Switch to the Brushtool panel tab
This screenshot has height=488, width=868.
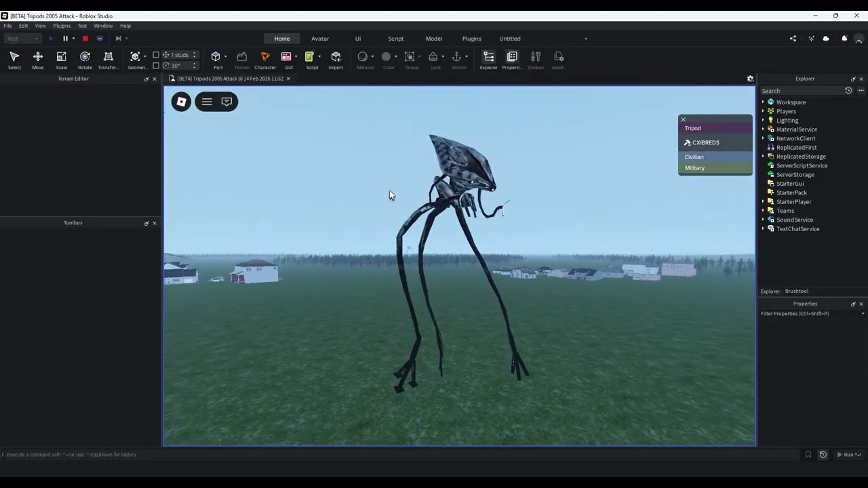(797, 291)
